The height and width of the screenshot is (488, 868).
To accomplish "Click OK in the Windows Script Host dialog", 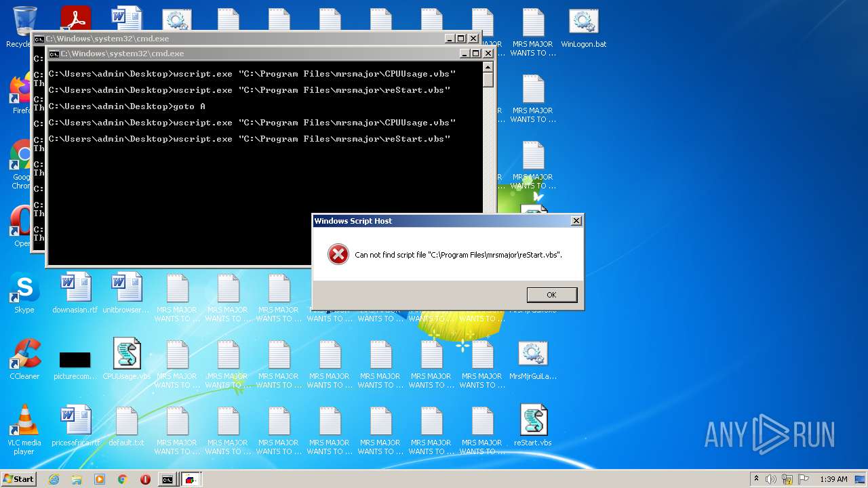I will pyautogui.click(x=551, y=295).
